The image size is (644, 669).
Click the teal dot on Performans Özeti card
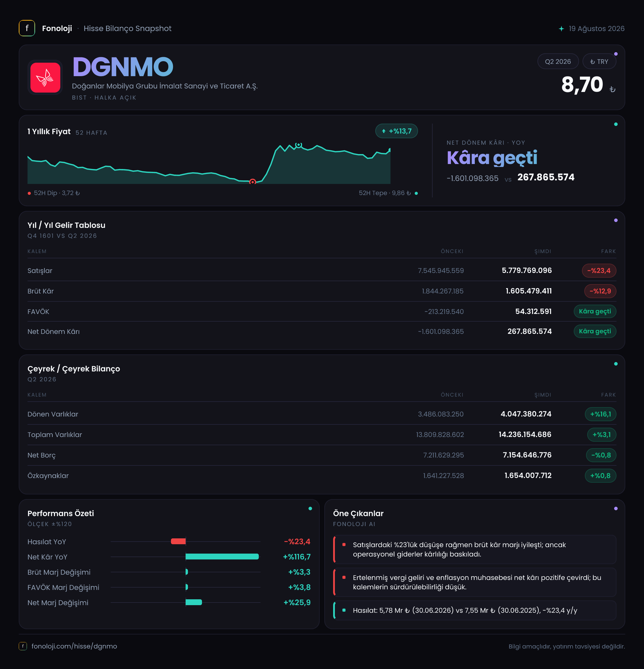(310, 508)
